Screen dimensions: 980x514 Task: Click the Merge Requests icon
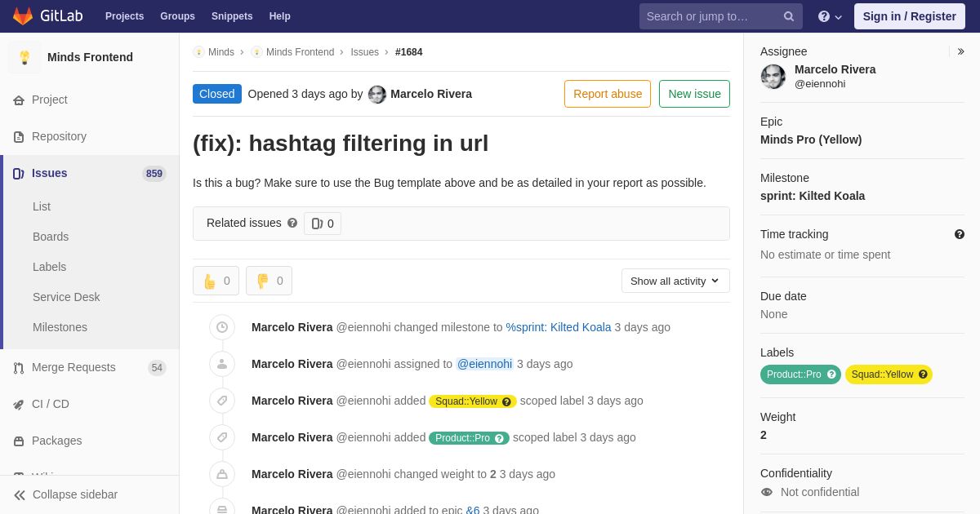coord(19,368)
